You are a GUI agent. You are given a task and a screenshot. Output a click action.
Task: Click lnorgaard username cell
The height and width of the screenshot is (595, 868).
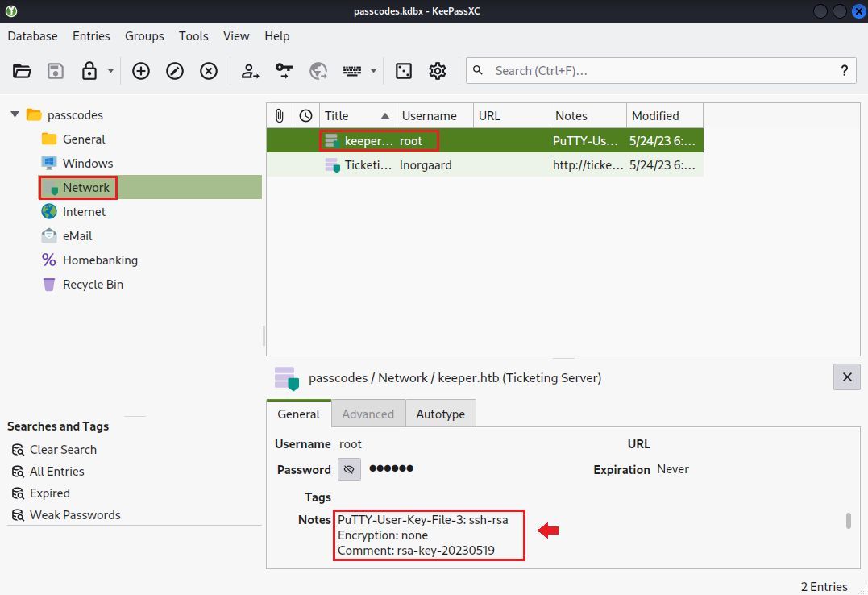click(426, 165)
